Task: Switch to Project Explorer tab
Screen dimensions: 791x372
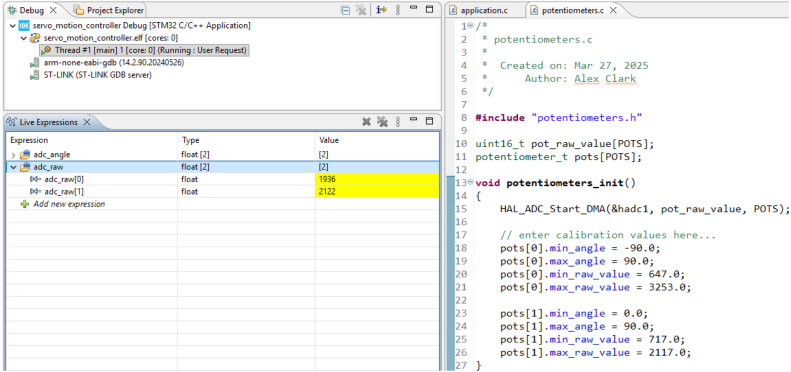Action: click(x=108, y=10)
